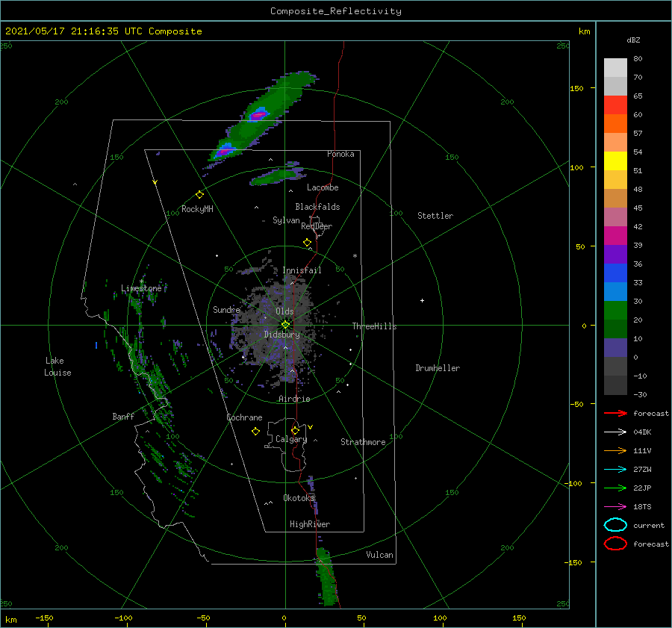
Task: Click the green 22JP arrow icon
Action: [615, 488]
